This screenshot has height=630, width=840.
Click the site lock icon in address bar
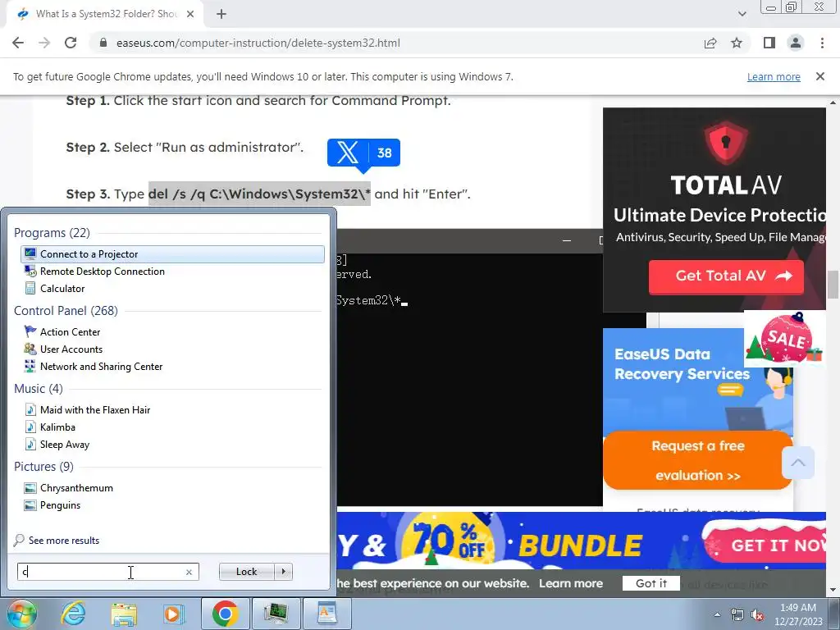(x=103, y=43)
